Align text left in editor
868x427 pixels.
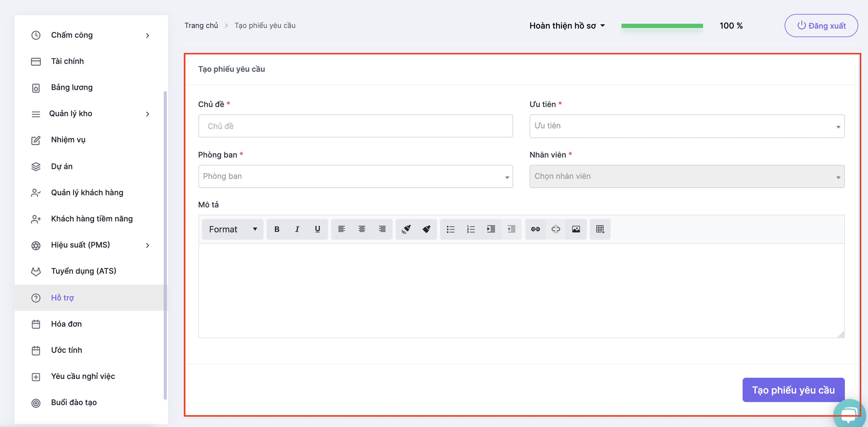341,229
